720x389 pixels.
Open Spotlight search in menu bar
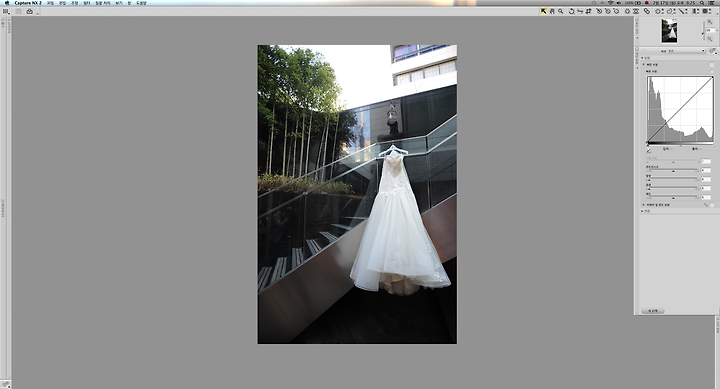pos(702,3)
